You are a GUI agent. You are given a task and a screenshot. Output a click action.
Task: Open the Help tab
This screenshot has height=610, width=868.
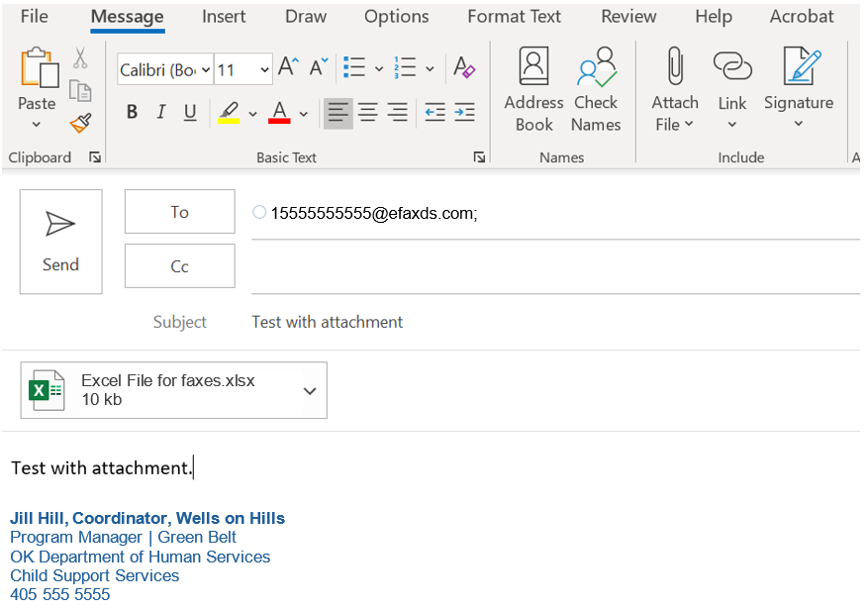click(714, 17)
